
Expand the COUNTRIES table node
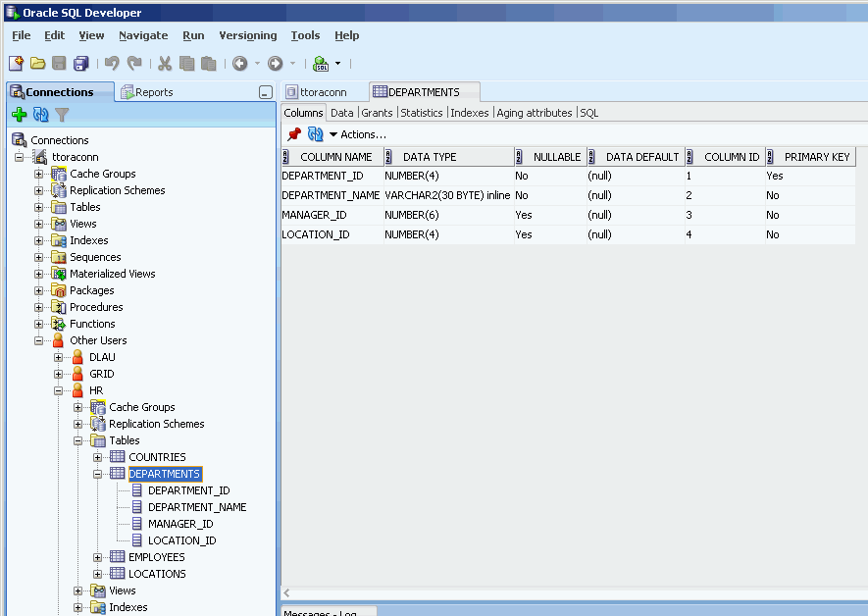[97, 457]
